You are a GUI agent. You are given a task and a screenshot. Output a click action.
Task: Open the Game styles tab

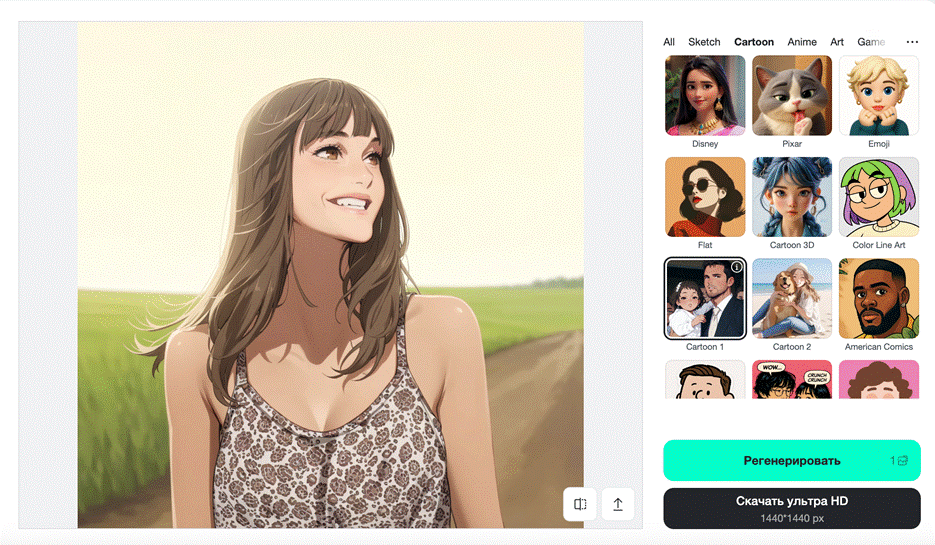point(871,42)
